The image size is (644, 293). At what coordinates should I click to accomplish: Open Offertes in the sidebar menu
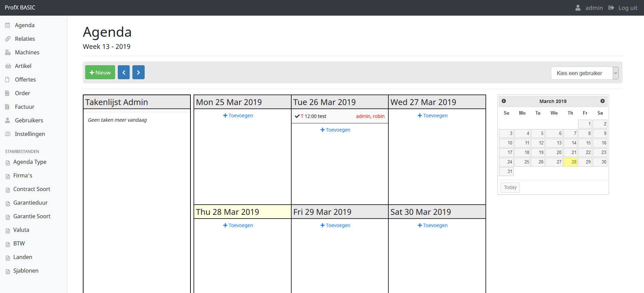click(25, 80)
